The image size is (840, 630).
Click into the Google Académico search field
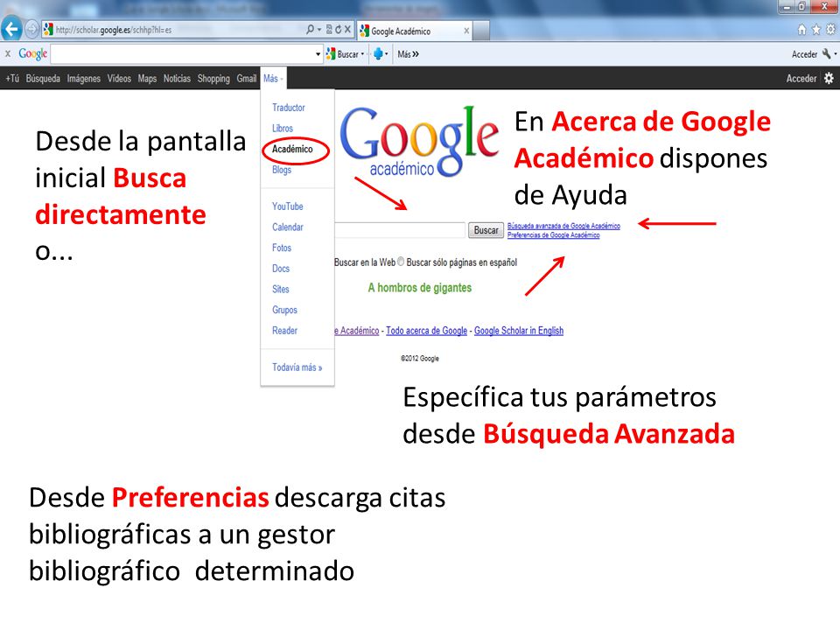(400, 230)
